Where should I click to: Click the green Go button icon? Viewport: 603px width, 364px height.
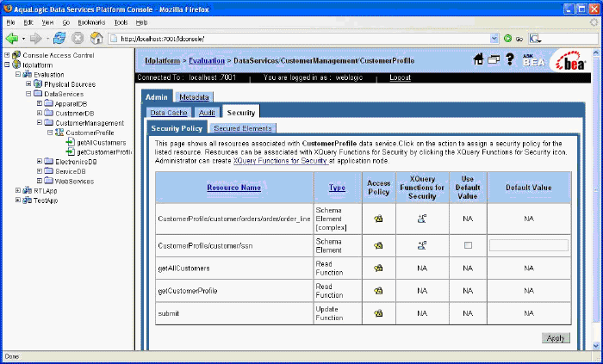pos(508,39)
